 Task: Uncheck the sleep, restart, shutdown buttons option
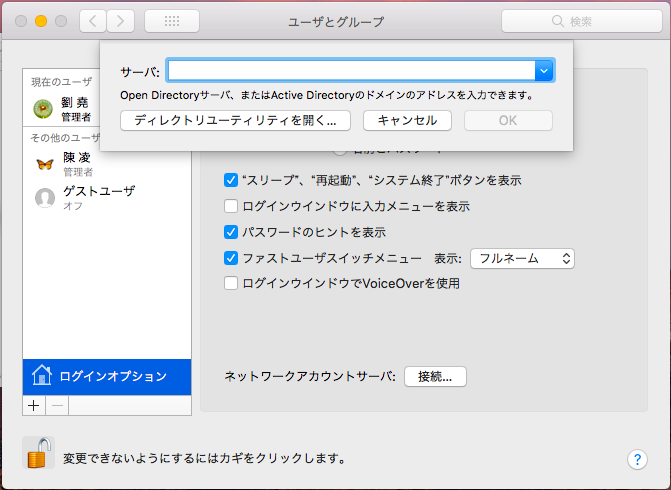[231, 180]
